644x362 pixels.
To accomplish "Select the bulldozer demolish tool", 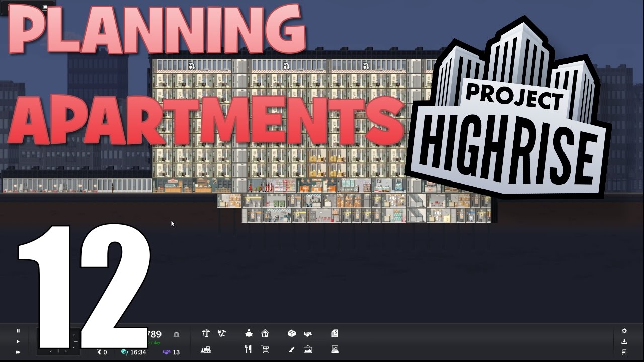I will point(206,349).
